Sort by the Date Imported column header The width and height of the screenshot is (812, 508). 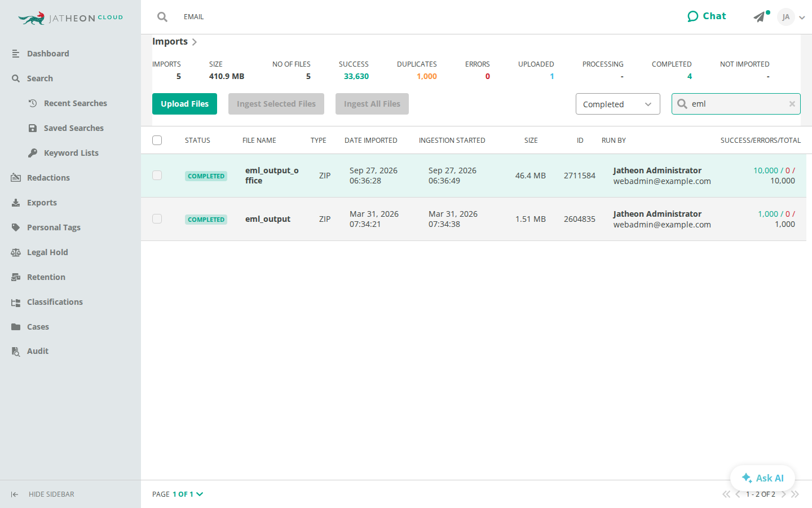point(371,141)
